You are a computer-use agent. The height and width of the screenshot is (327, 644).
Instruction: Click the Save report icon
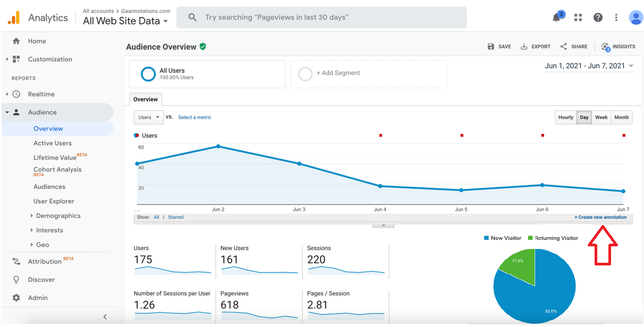pyautogui.click(x=491, y=47)
